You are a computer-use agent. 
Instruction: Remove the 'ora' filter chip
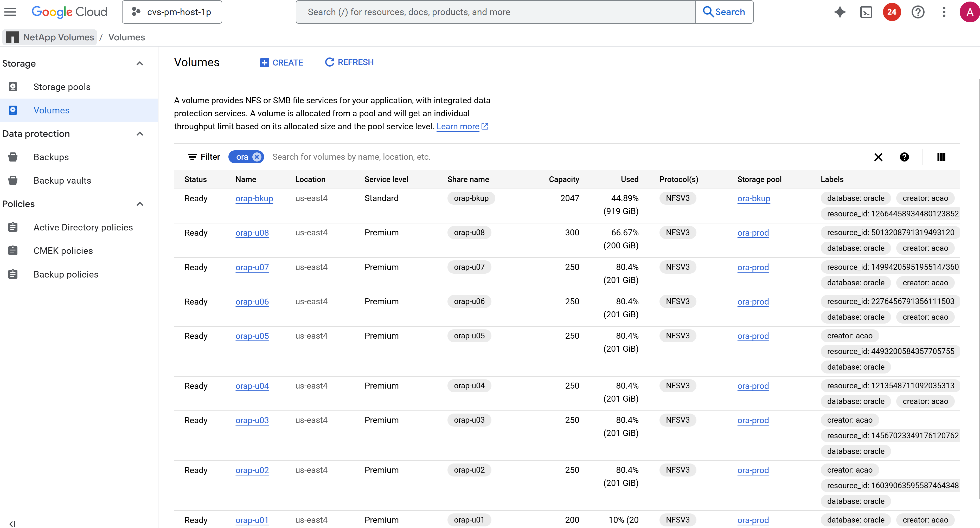pos(257,157)
